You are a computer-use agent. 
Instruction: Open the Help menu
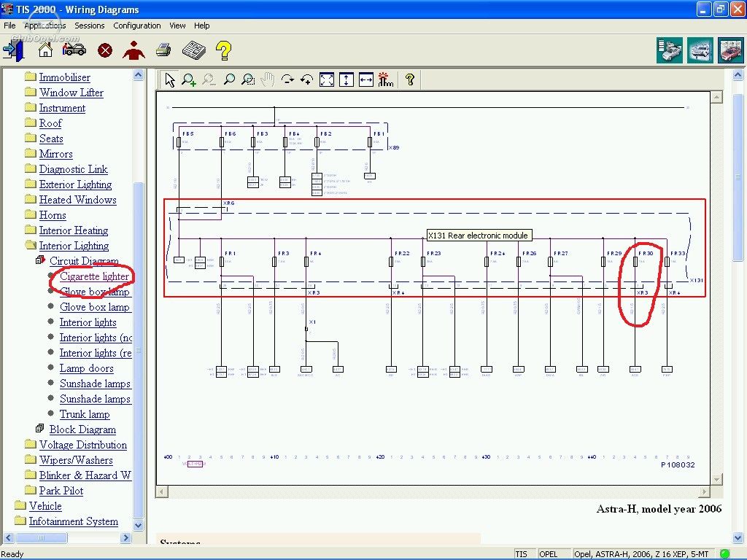[201, 26]
